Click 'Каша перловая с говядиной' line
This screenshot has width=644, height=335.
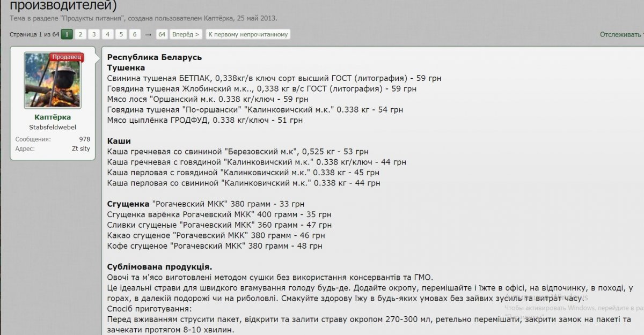(243, 173)
